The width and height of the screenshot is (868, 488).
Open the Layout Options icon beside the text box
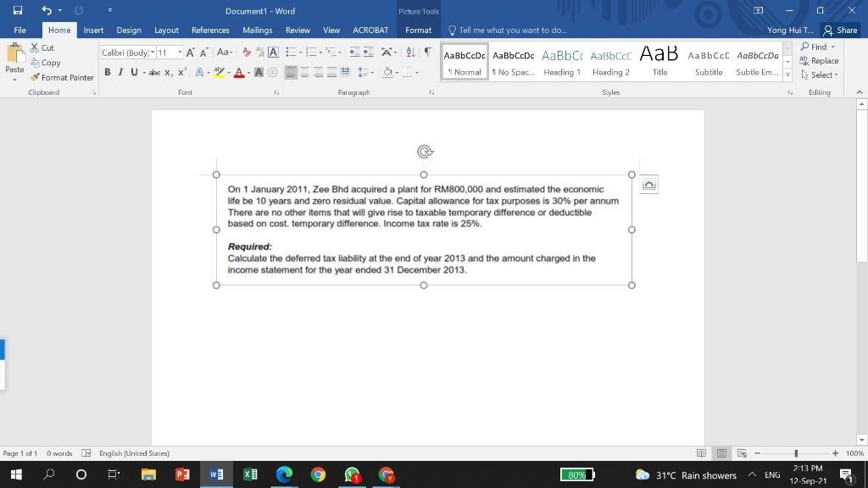[x=648, y=184]
